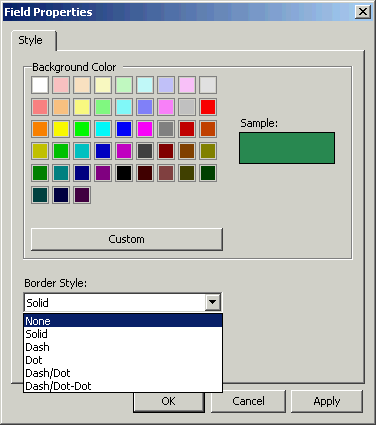Choose the black color swatch

(124, 173)
